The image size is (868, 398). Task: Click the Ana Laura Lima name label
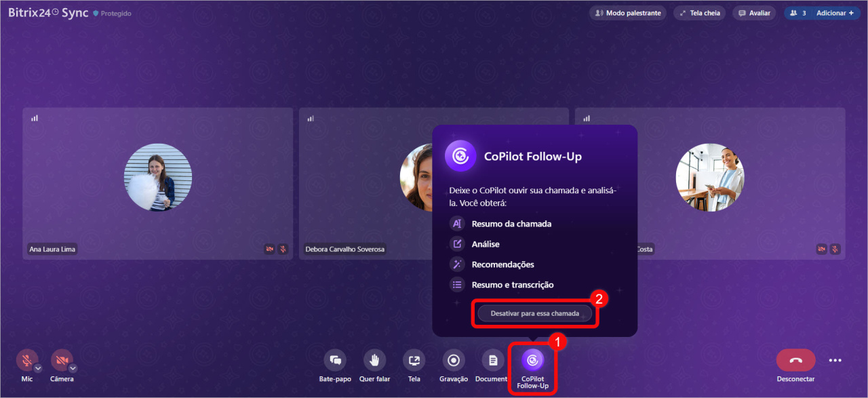pyautogui.click(x=52, y=250)
